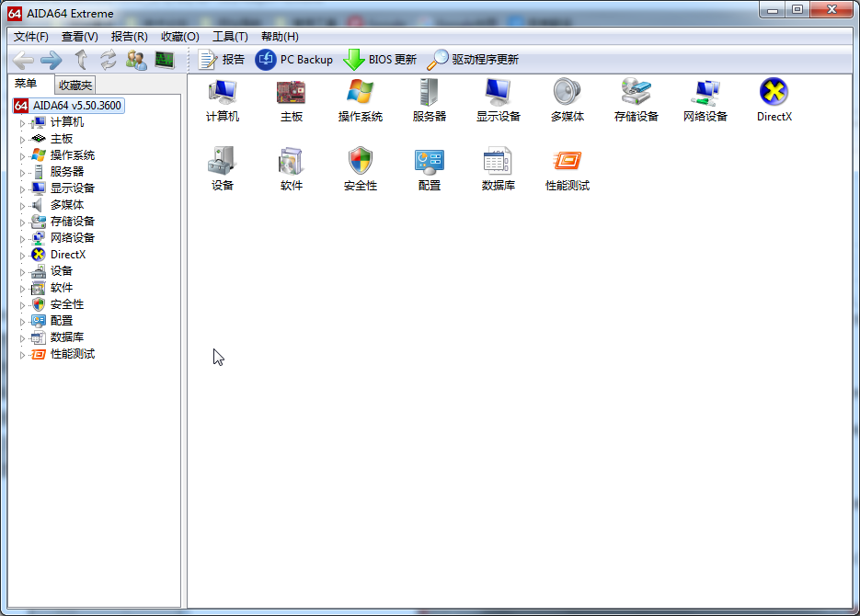
Task: Open the 主板 motherboard icon in main pane
Action: point(292,101)
